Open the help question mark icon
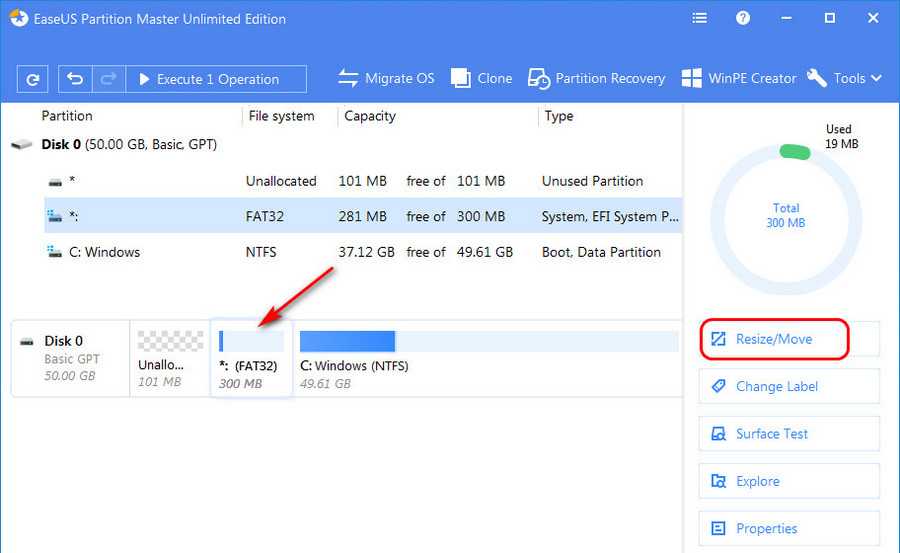 tap(743, 18)
